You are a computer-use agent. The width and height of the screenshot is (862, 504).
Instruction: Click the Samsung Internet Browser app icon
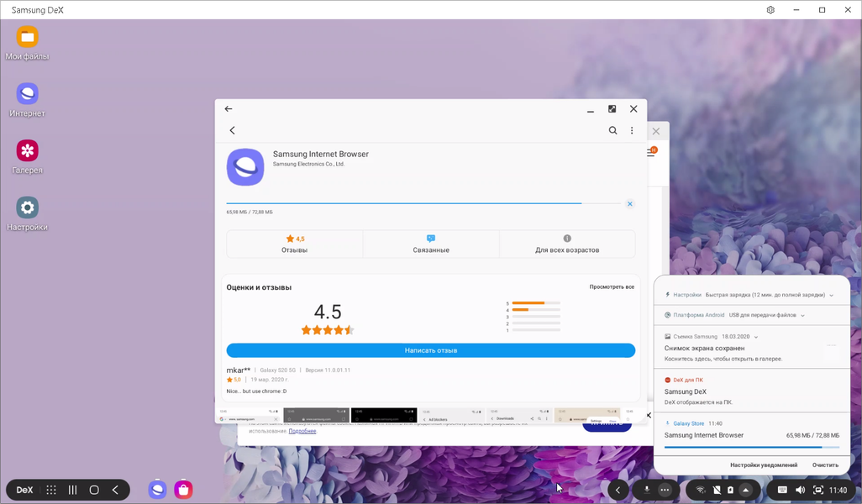tap(245, 167)
